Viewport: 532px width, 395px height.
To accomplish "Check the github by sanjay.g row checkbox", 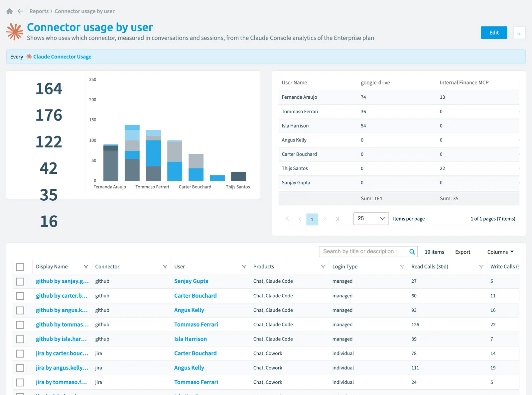I will click(x=20, y=281).
